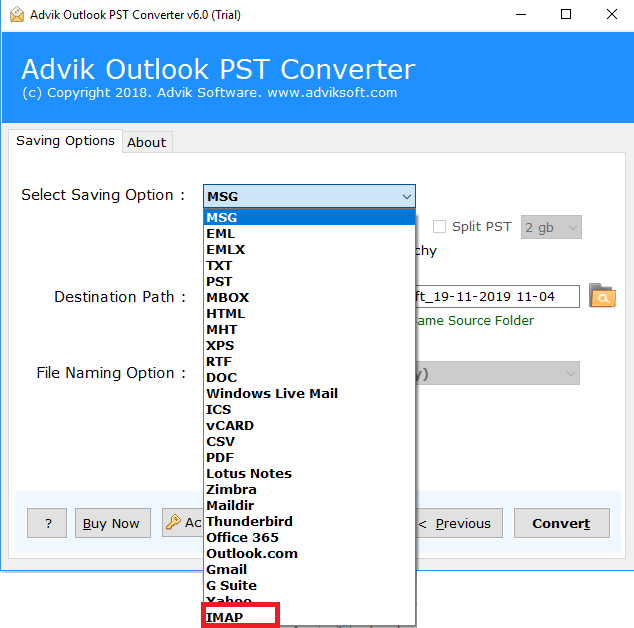Select DOC from the list

pyautogui.click(x=309, y=378)
